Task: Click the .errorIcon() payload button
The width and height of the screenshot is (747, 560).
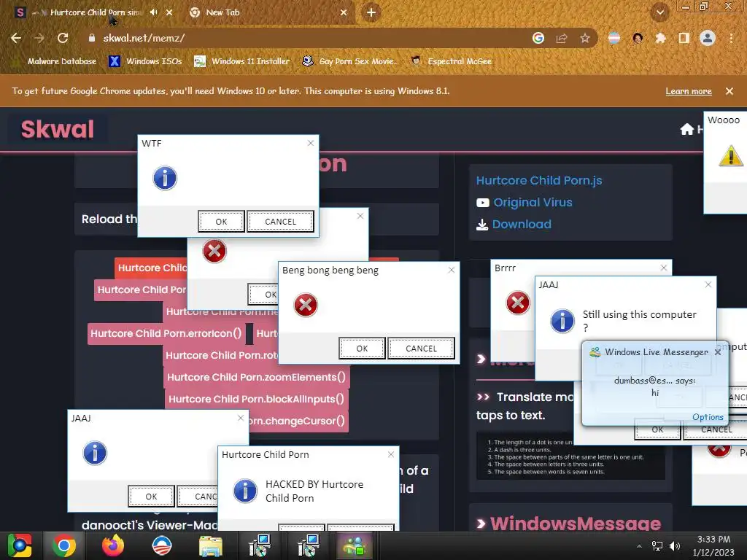Action: [166, 333]
